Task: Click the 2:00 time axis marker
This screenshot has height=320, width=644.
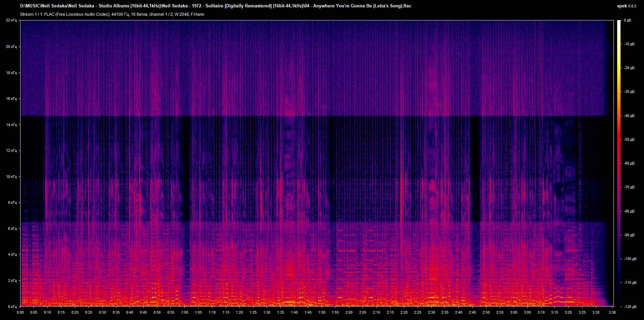Action: pyautogui.click(x=349, y=312)
